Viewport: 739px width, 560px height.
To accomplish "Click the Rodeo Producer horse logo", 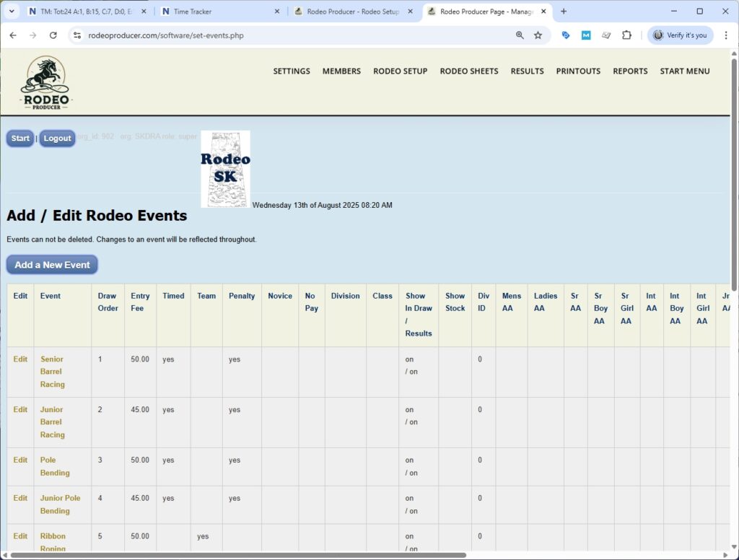I will tap(46, 82).
